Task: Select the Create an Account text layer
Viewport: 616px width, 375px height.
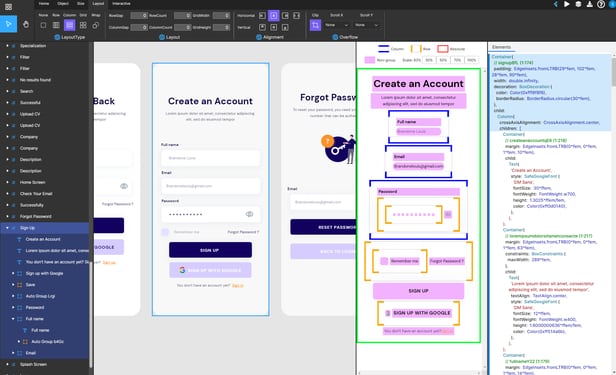Action: click(43, 239)
